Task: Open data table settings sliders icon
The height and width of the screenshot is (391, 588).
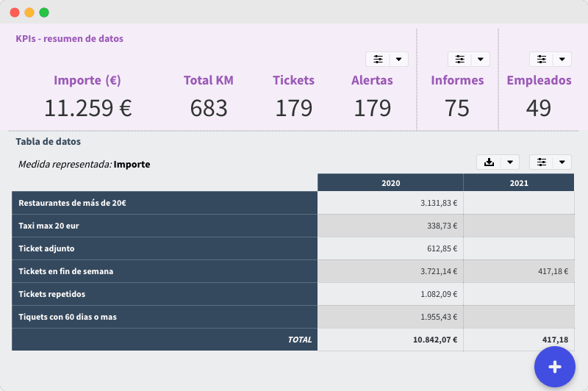Action: pos(542,162)
